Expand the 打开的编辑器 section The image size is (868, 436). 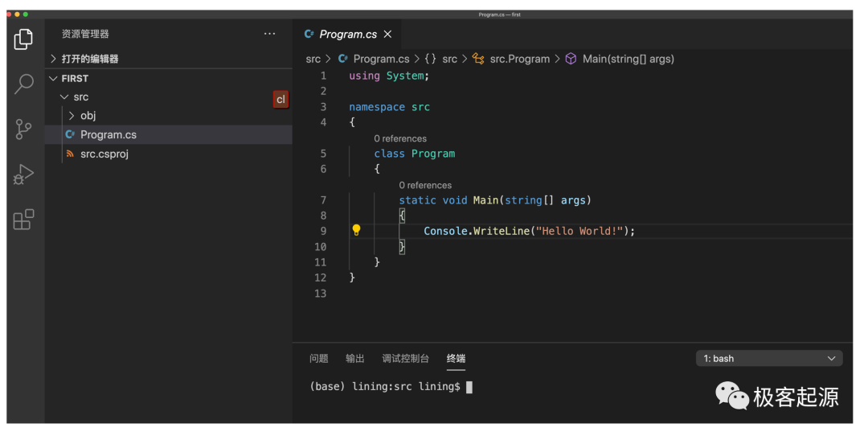(x=89, y=59)
